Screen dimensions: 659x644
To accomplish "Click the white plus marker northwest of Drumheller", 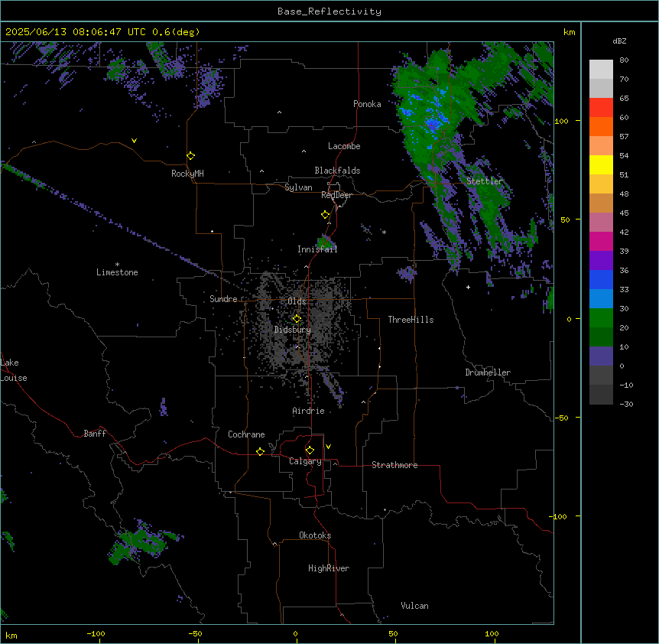I will click(468, 287).
